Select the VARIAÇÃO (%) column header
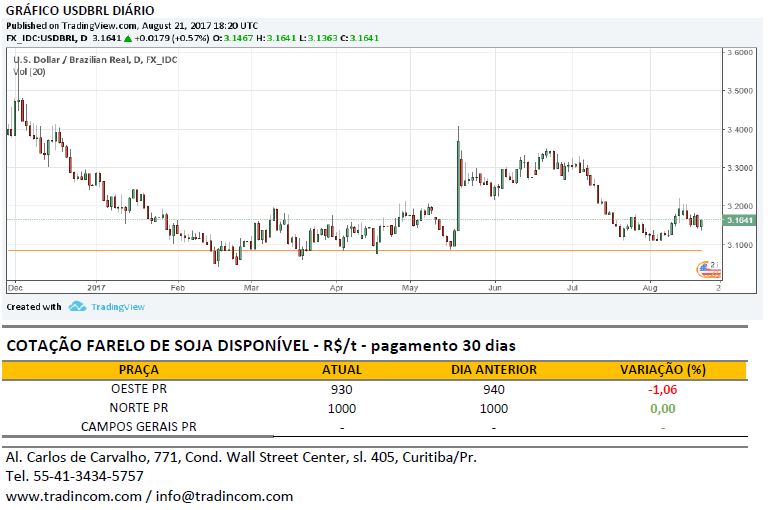 662,370
